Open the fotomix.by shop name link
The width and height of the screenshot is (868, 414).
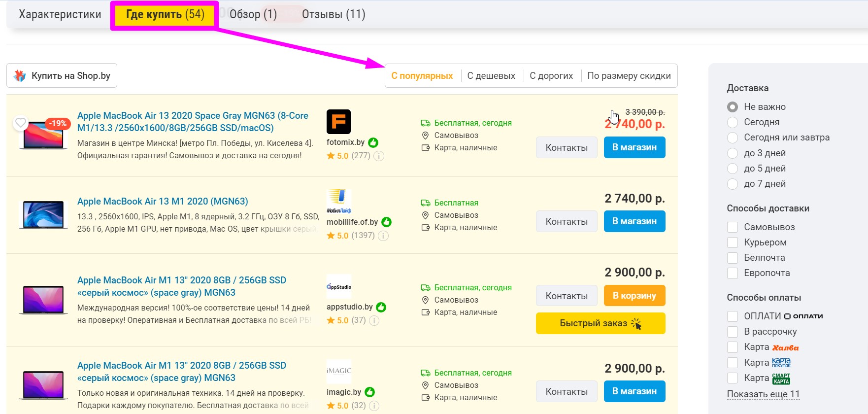[345, 142]
